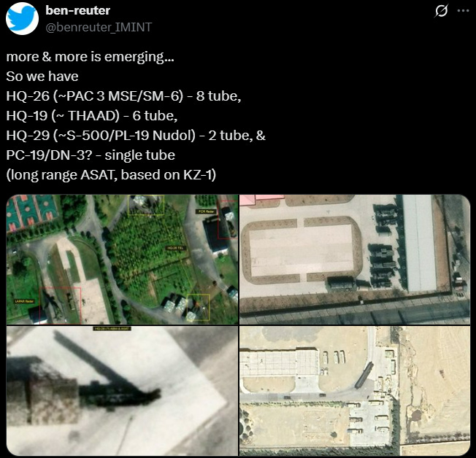Image resolution: width=476 pixels, height=458 pixels.
Task: Click the tweet line mentioning HQ-29 Nudol
Action: [136, 136]
